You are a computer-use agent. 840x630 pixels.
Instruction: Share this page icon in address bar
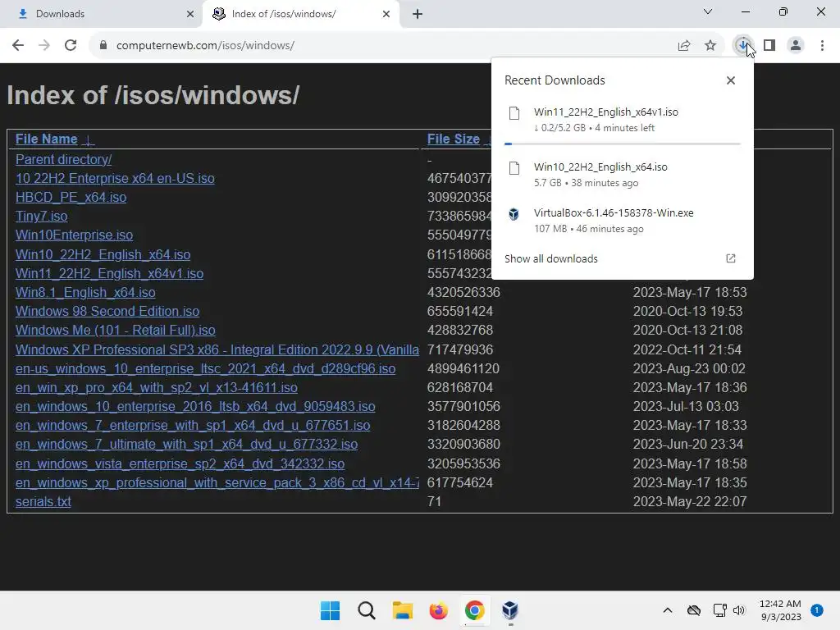click(684, 46)
